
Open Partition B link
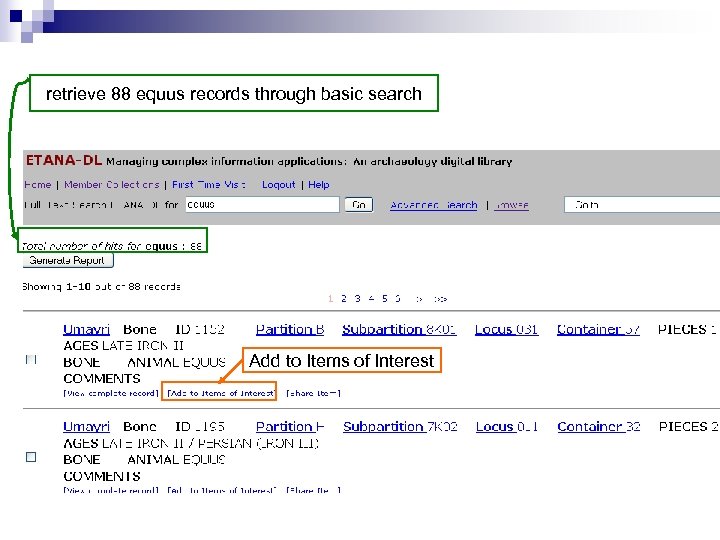[x=290, y=329]
